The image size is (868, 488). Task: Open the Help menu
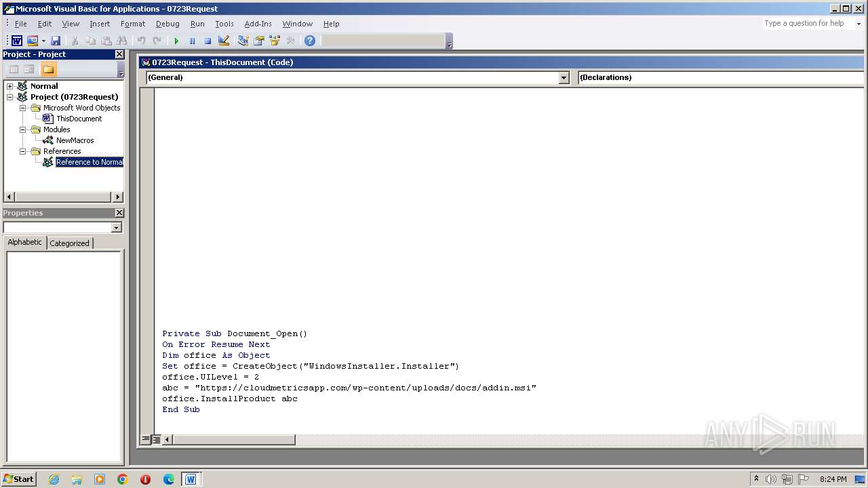(331, 24)
